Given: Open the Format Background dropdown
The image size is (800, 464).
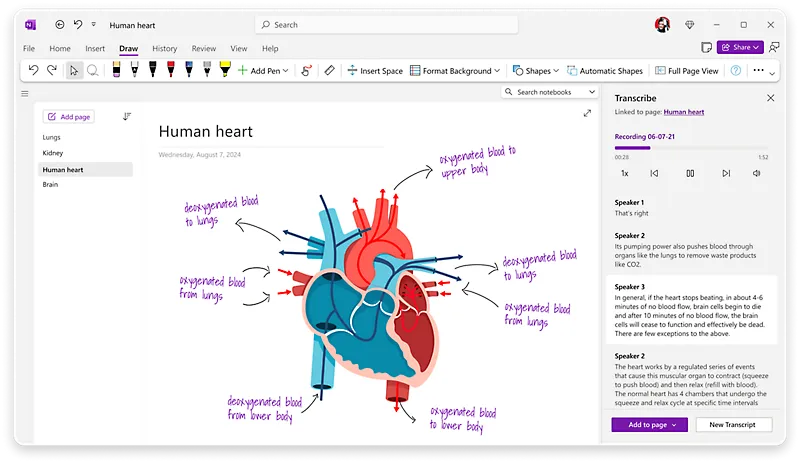Looking at the screenshot, I should pyautogui.click(x=455, y=71).
